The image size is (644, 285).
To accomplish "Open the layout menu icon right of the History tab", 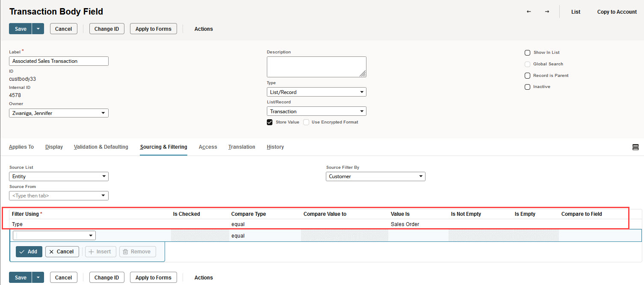I will click(635, 147).
